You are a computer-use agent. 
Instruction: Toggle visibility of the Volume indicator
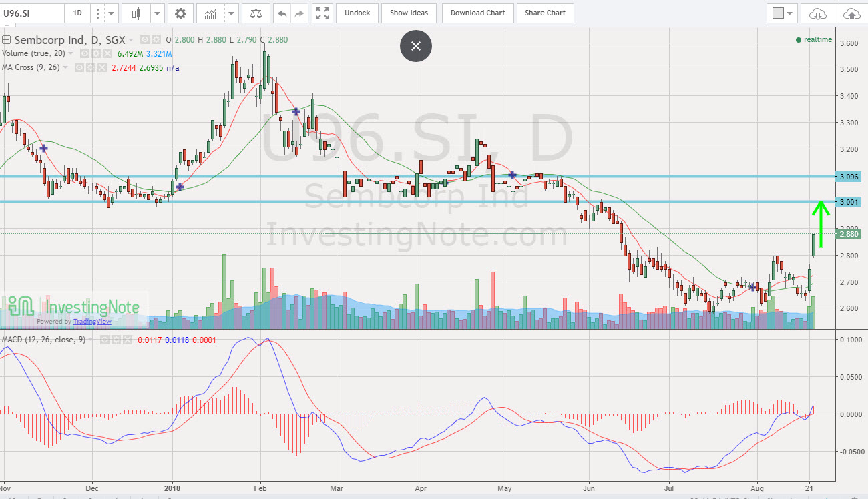pyautogui.click(x=85, y=53)
